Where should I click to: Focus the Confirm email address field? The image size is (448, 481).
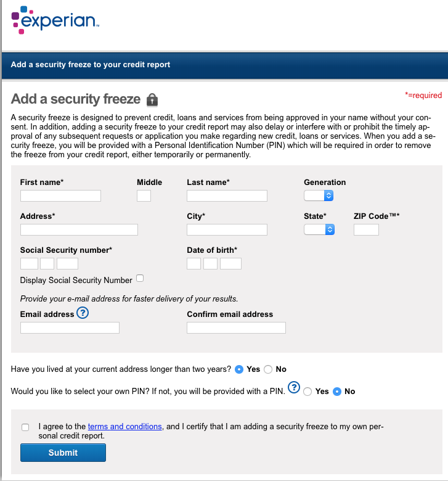[236, 327]
